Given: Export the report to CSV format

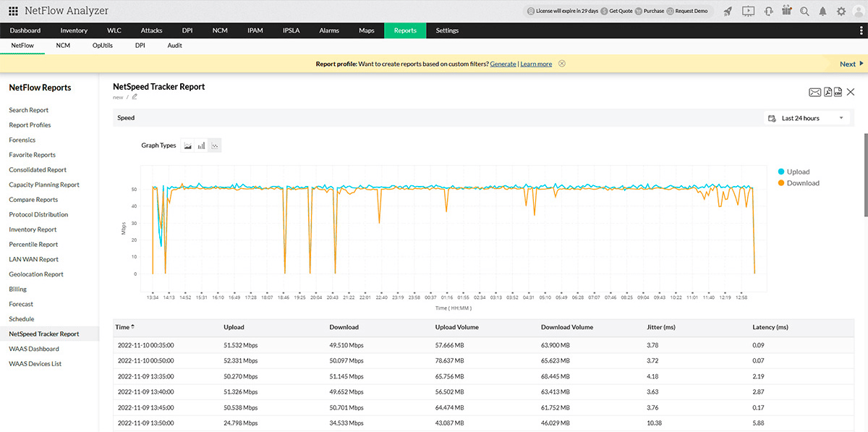Looking at the screenshot, I should 838,92.
